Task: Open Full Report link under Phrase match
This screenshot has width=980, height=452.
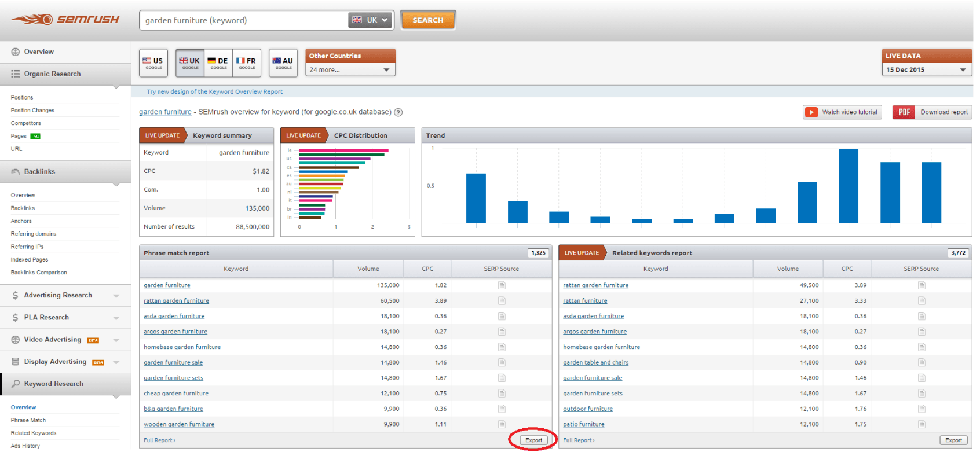Action: (159, 440)
